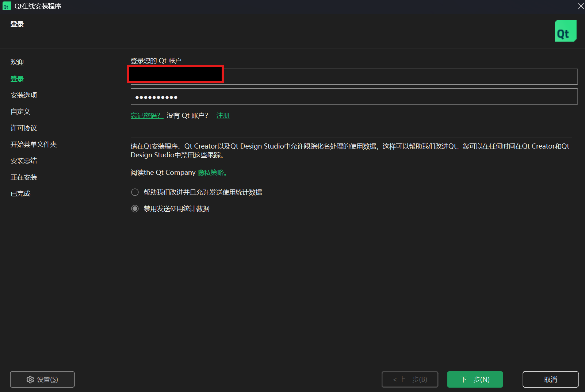Click the 开始菜单文件夹 step in the sidebar

coord(34,145)
